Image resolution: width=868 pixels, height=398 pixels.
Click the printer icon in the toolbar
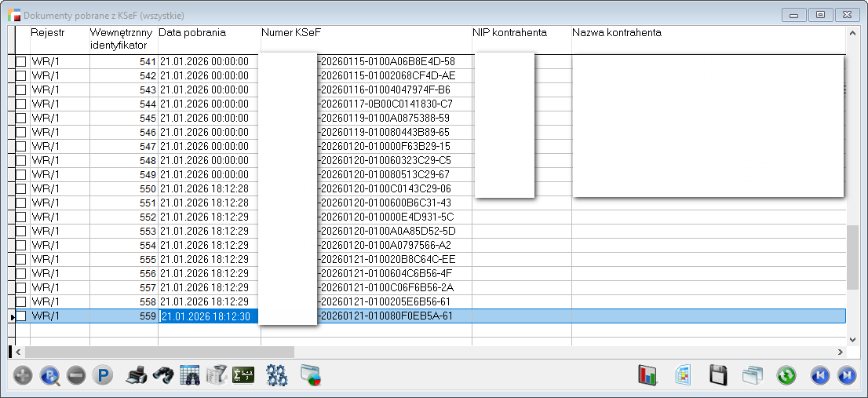pyautogui.click(x=137, y=375)
